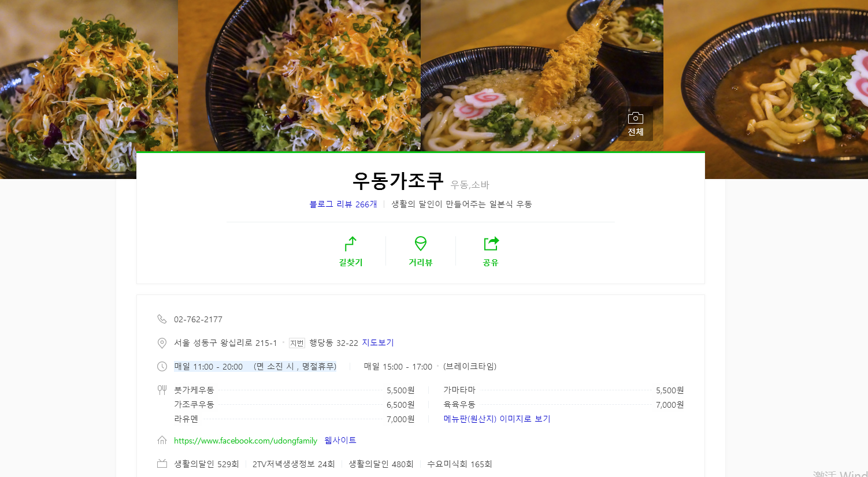The height and width of the screenshot is (477, 868).
Task: View 메뉴판(원산지) 이미지로 보기 link
Action: pyautogui.click(x=497, y=419)
